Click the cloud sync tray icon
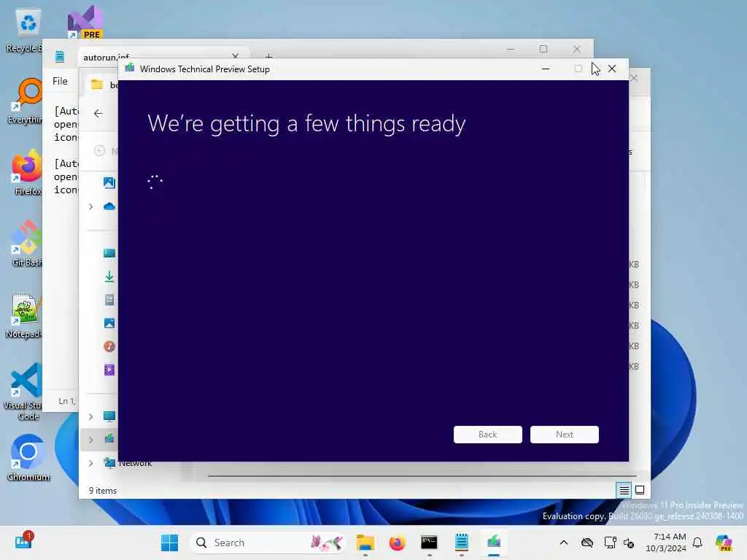This screenshot has width=747, height=560. point(587,542)
